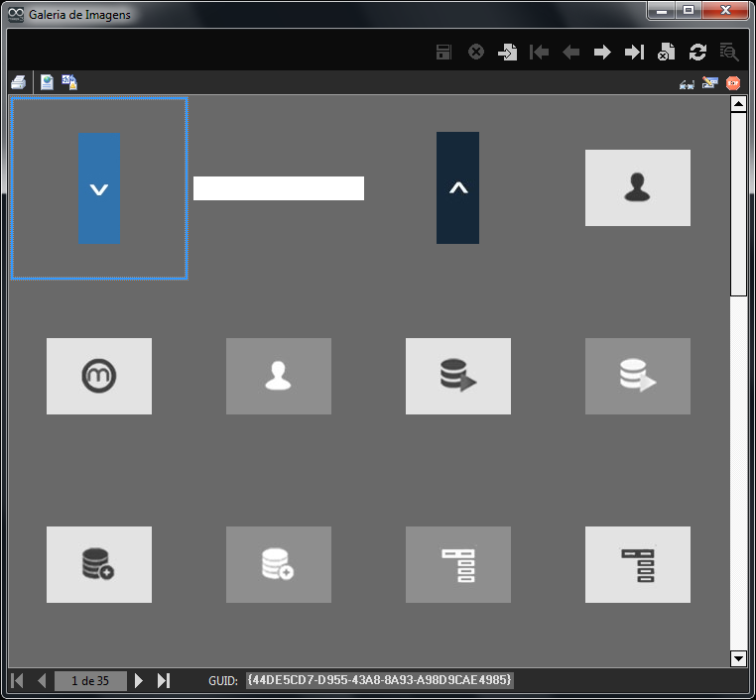
Task: Click the refresh arrows icon
Action: pyautogui.click(x=697, y=53)
